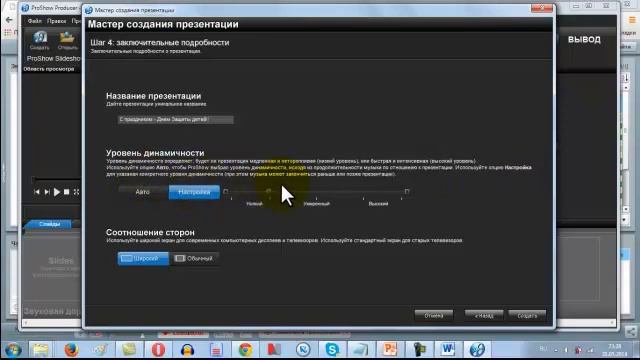Open Skype from the taskbar
Viewport: 640px width, 360px height.
click(x=332, y=350)
